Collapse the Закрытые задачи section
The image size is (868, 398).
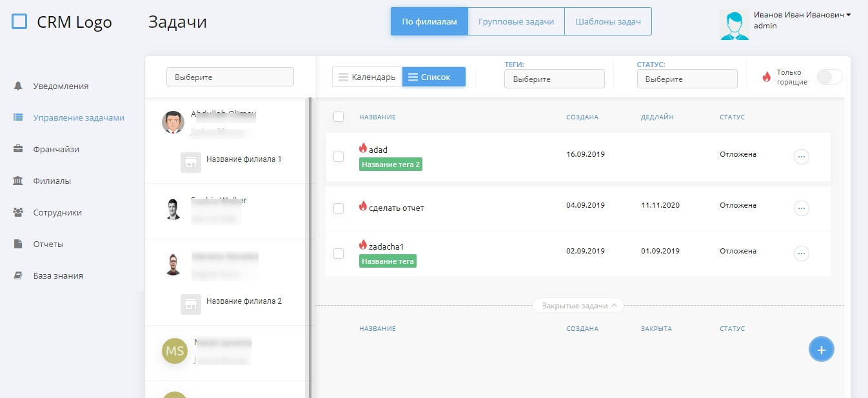(x=578, y=305)
